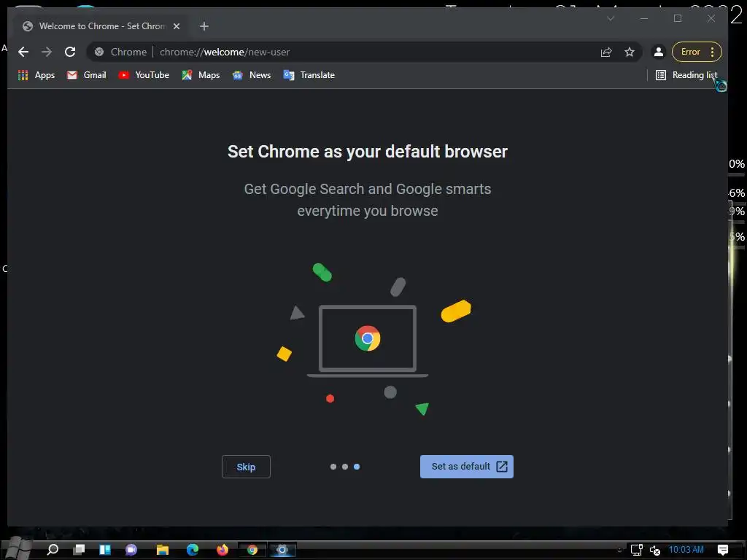The height and width of the screenshot is (560, 747).
Task: Share this page via share icon
Action: (606, 52)
